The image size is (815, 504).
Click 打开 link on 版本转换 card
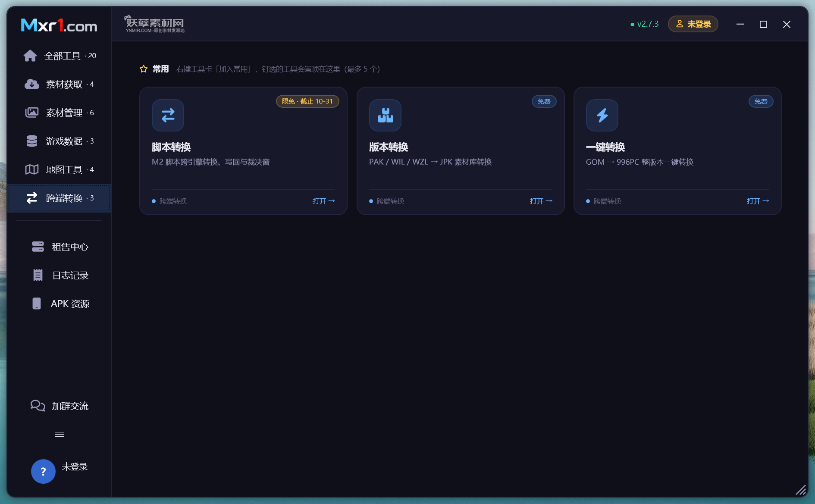click(541, 201)
